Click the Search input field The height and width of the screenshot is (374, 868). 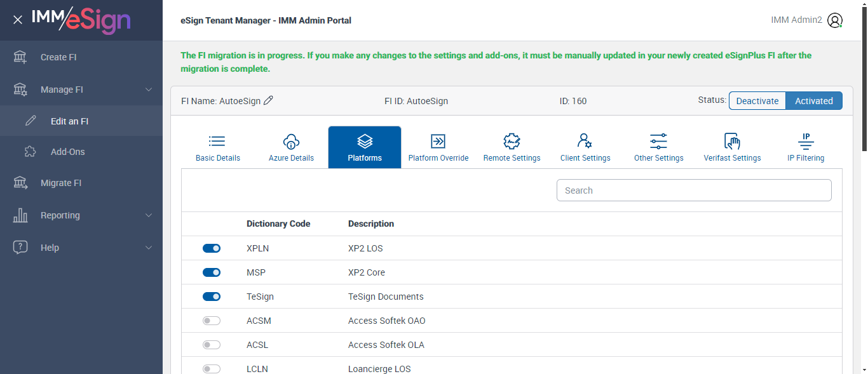(x=694, y=190)
